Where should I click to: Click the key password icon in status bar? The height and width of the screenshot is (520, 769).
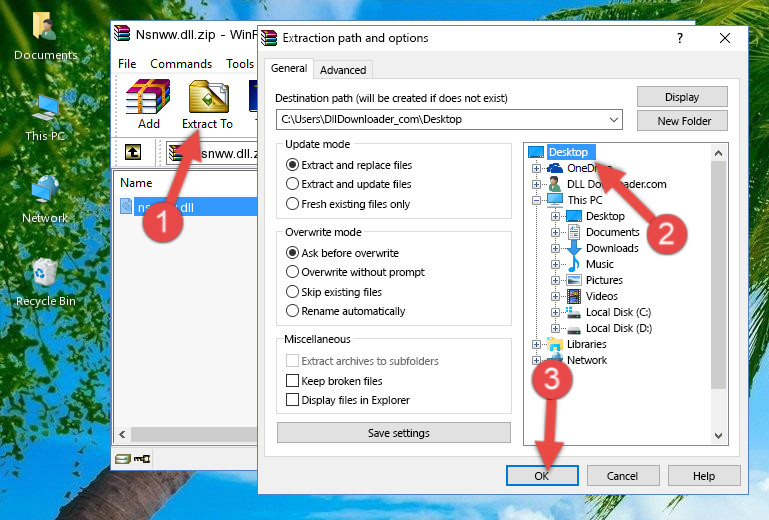142,459
